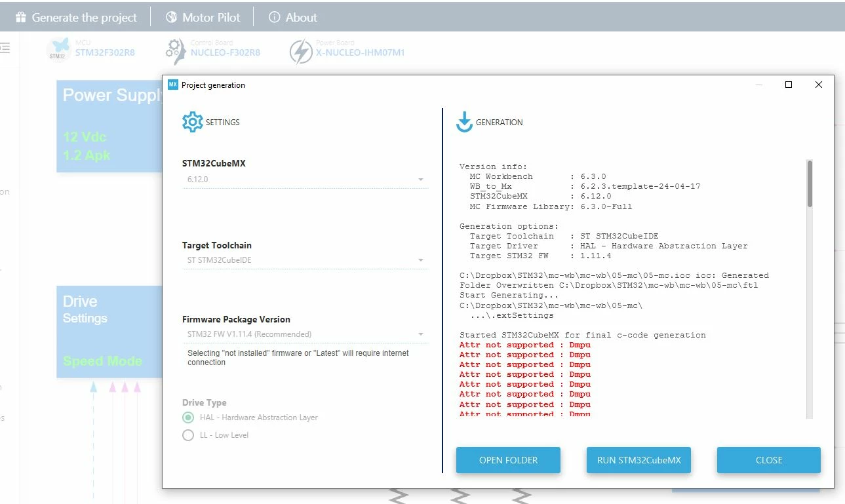Viewport: 845px width, 504px height.
Task: Open the About menu item
Action: pyautogui.click(x=293, y=17)
